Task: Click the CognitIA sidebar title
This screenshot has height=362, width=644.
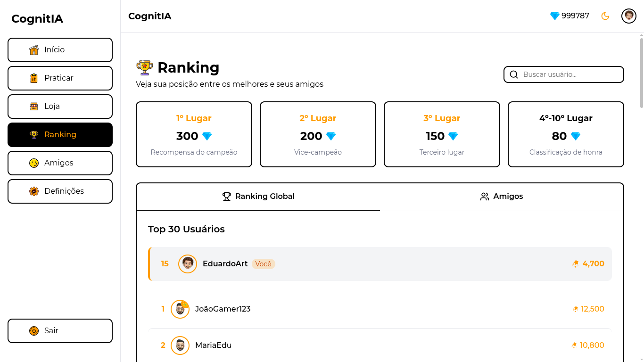Action: tap(37, 19)
